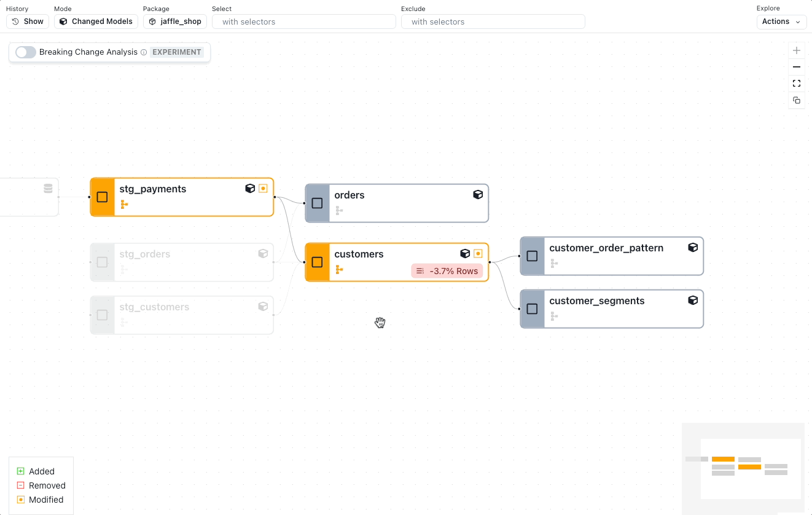812x515 pixels.
Task: Click the row-count icon inside the -3.7% Rows badge
Action: tap(420, 270)
